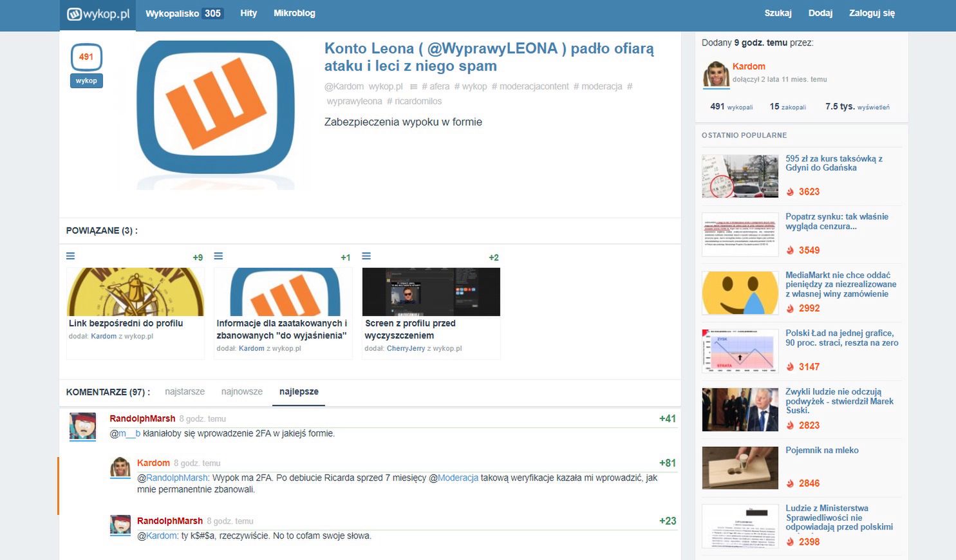This screenshot has width=956, height=560.
Task: Open the MediaMarkt nie chce oddać article
Action: (841, 285)
